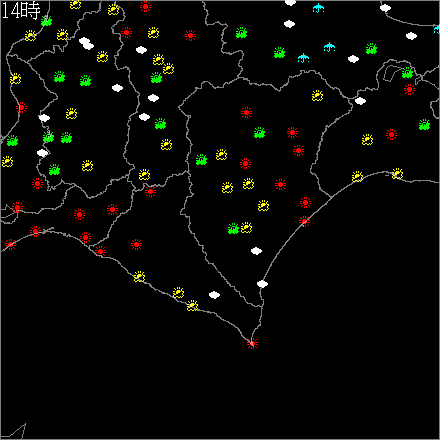Click westernmost yellow sun-cloud icon on southern coast
This screenshot has width=440, height=440.
point(139,277)
